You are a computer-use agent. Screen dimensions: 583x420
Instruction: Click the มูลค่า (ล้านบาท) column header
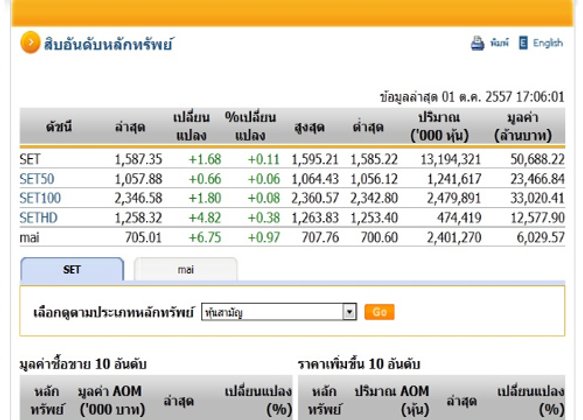point(523,126)
